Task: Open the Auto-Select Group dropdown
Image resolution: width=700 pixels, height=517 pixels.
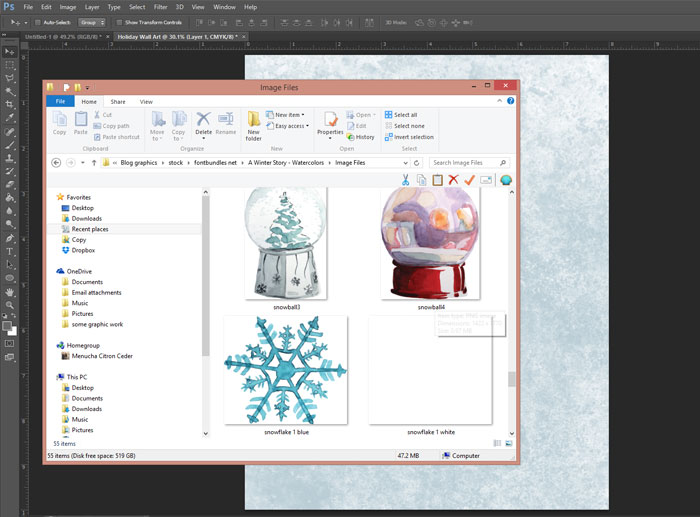Action: point(92,22)
